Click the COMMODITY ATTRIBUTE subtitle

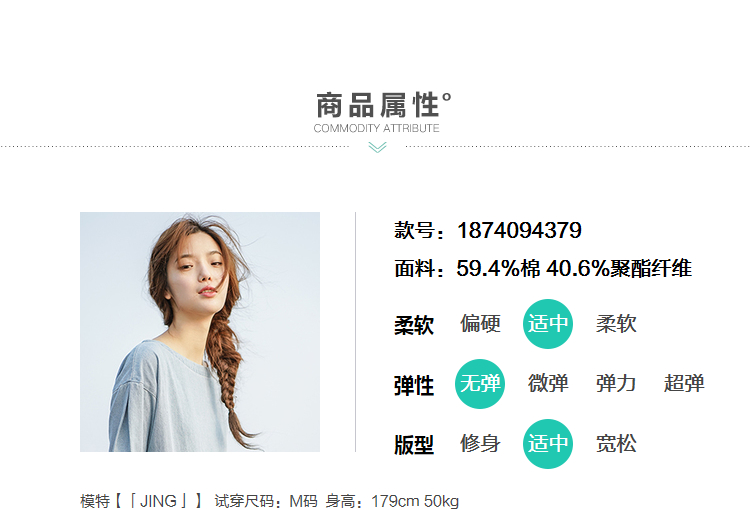[x=376, y=128]
